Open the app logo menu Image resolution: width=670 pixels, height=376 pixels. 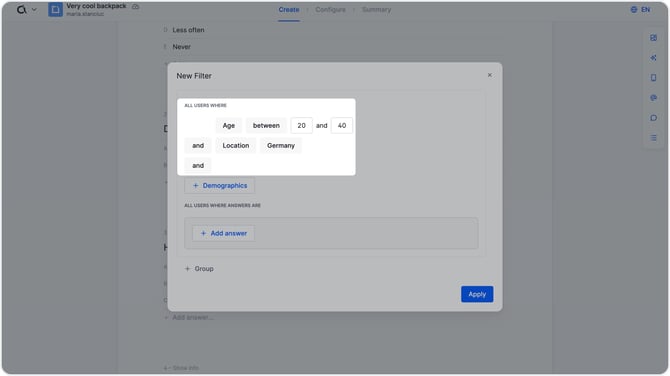[22, 9]
